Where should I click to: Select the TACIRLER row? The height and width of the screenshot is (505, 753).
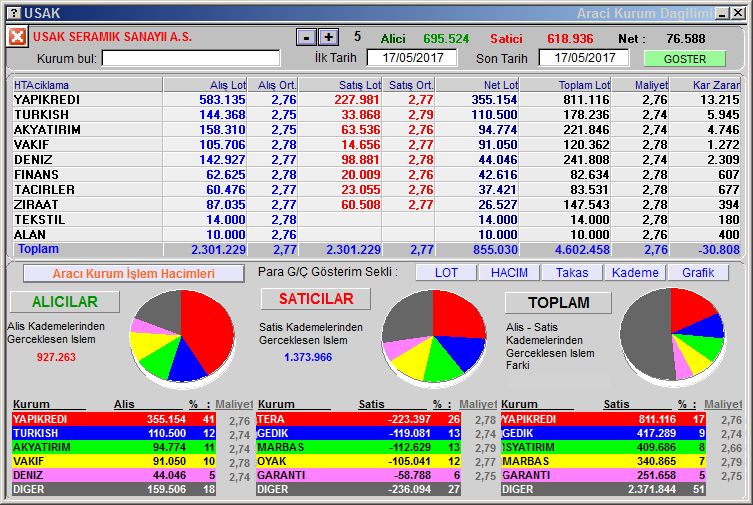[376, 190]
